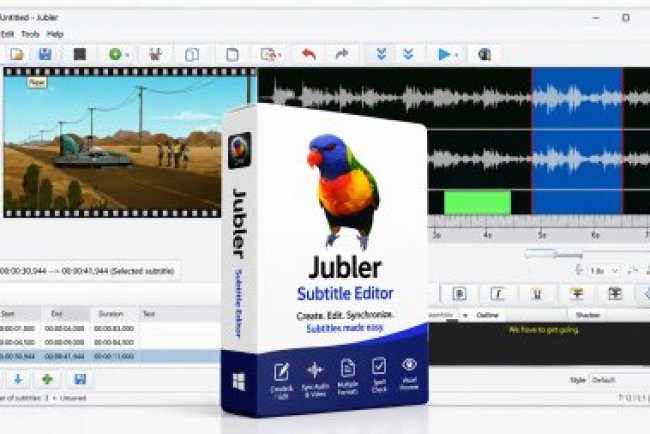650x434 pixels.
Task: Click the green circle plus toolbar icon
Action: pyautogui.click(x=115, y=54)
